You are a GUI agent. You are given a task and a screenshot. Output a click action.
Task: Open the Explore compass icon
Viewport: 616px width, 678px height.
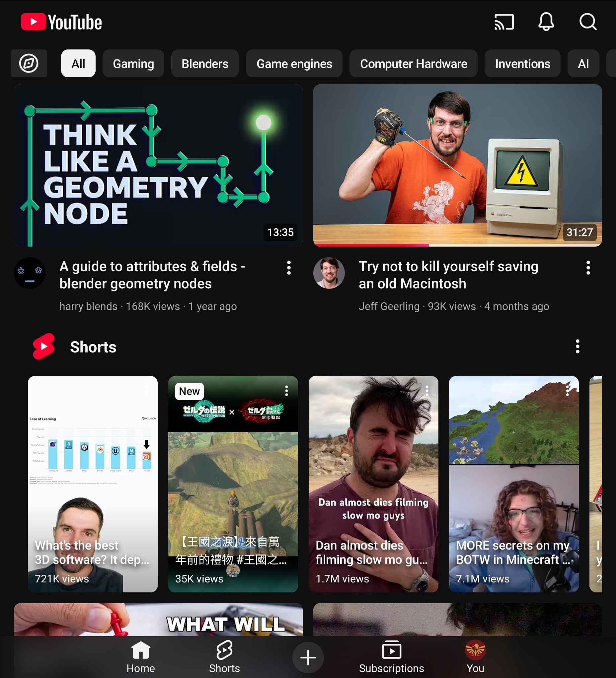[29, 64]
